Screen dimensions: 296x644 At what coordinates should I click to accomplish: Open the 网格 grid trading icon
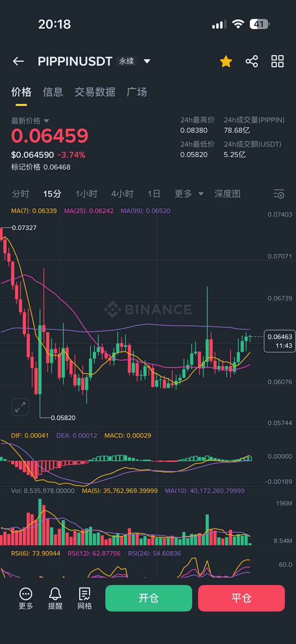[x=85, y=598]
